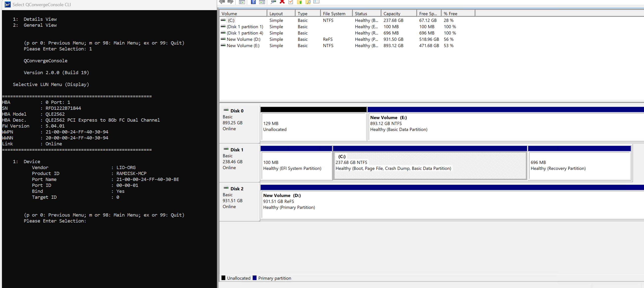
Task: Click the orange checkmark Properties icon
Action: [291, 2]
